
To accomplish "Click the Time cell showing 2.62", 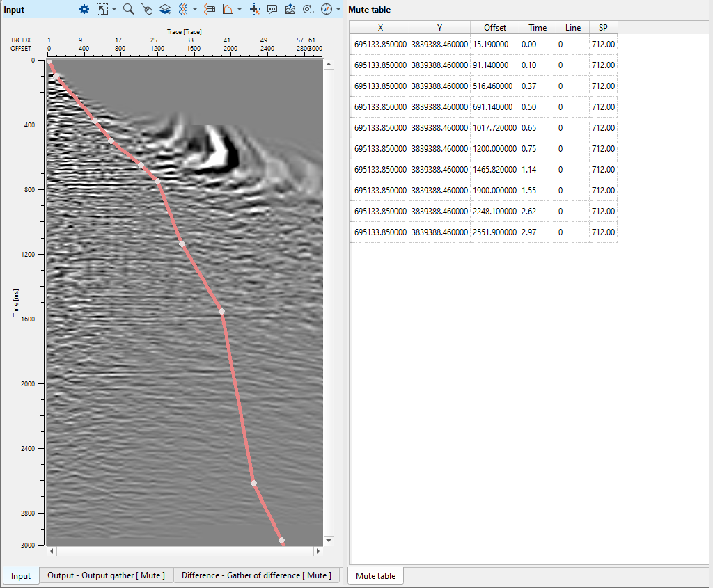I will pos(538,211).
